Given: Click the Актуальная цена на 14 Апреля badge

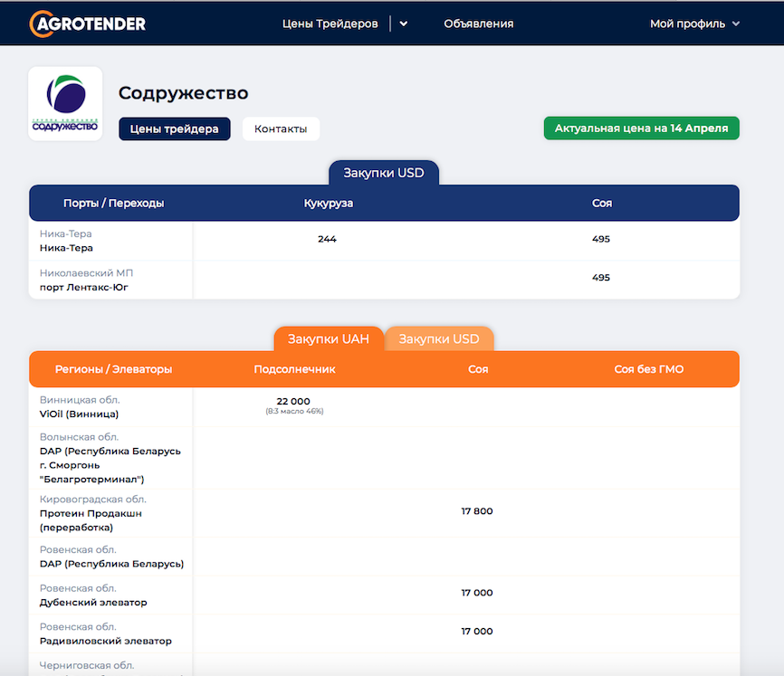Looking at the screenshot, I should (x=641, y=129).
